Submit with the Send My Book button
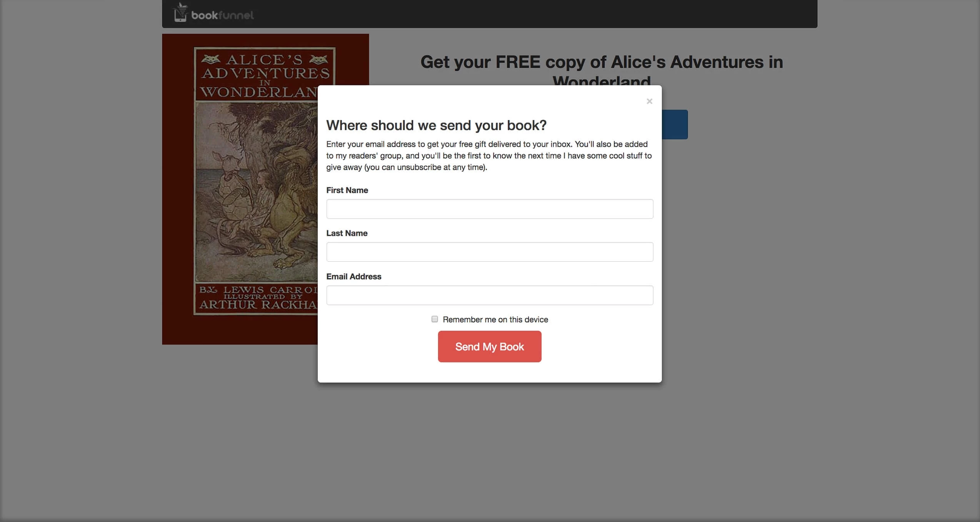The height and width of the screenshot is (522, 980). [x=490, y=346]
